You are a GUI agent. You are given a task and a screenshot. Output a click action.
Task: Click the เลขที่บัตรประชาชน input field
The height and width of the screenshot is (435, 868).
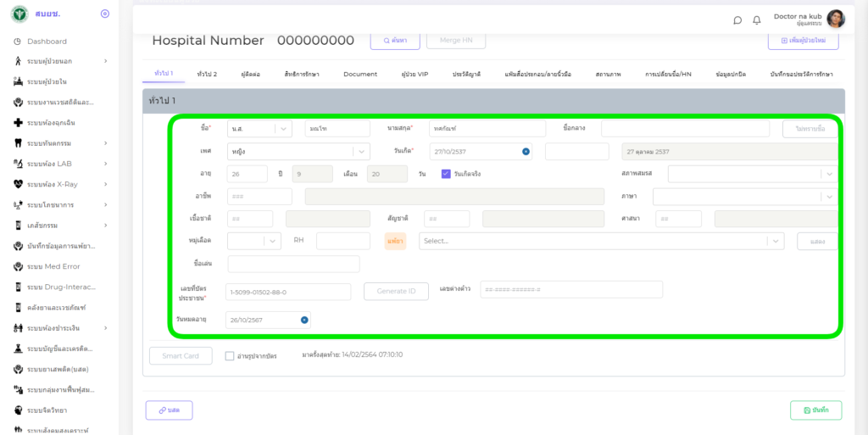pos(288,292)
